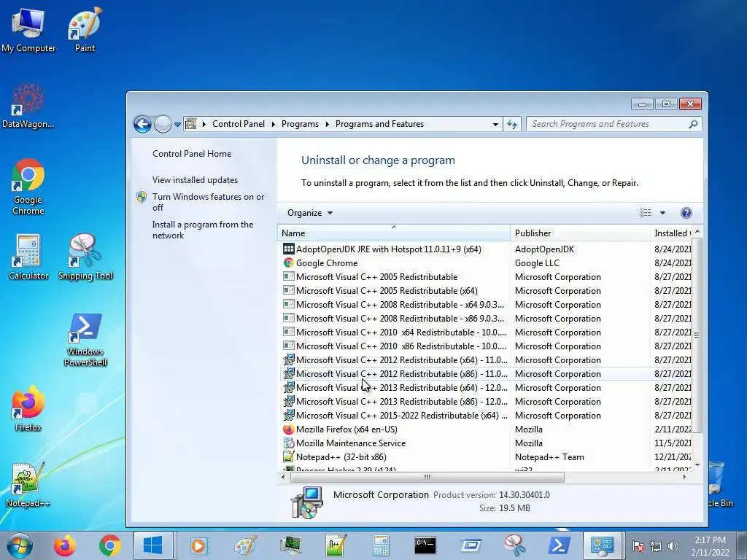Launch Chrome from the taskbar
Screen dimensions: 747x560
[x=110, y=545]
